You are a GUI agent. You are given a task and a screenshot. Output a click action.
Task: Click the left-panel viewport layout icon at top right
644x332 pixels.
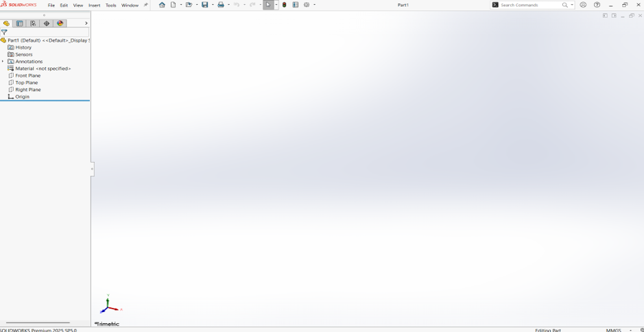tap(605, 16)
